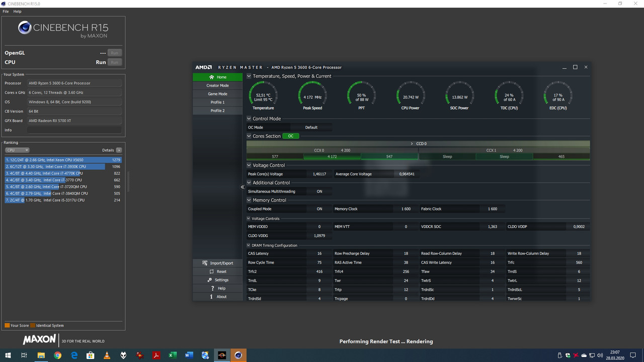
Task: Click the AMD logo in Ryzen Master title bar
Action: pos(203,67)
